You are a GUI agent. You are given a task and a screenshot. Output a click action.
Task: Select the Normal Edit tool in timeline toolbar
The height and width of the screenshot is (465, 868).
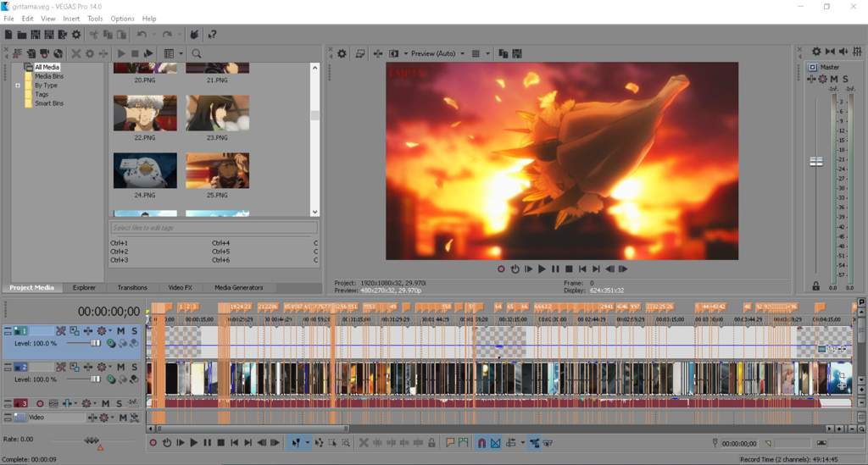296,443
